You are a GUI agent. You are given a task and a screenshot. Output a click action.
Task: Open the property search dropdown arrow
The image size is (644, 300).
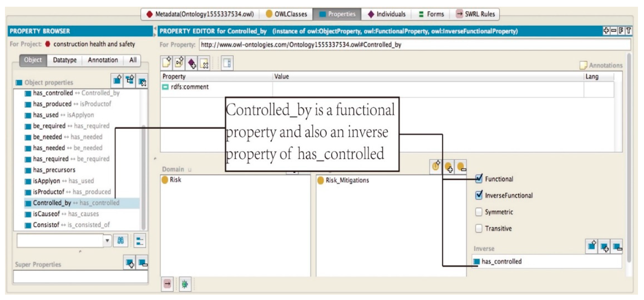coord(107,241)
